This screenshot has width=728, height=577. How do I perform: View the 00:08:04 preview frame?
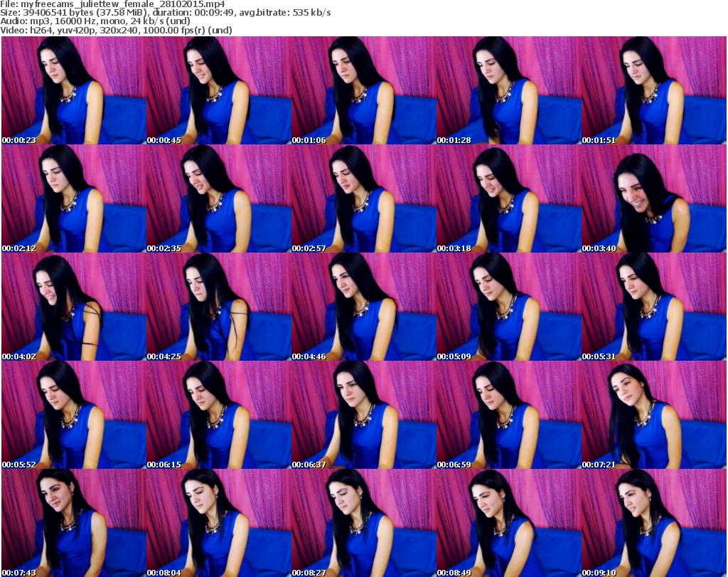[x=219, y=523]
